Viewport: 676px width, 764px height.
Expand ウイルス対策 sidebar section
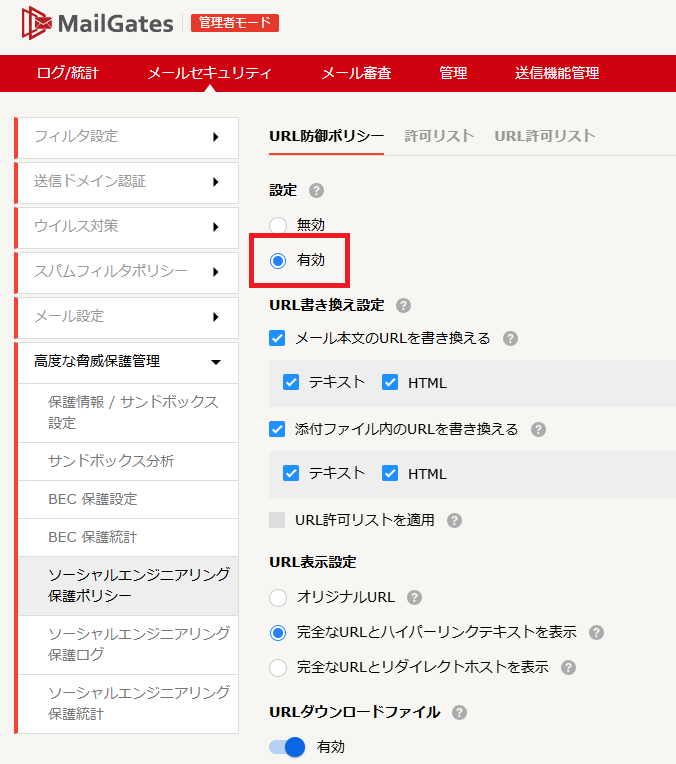[128, 228]
